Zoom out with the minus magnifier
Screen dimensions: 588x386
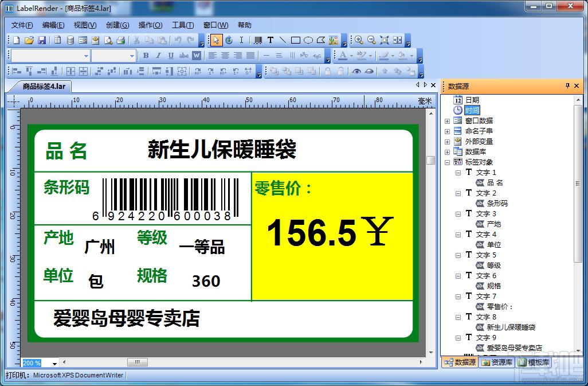click(x=371, y=40)
